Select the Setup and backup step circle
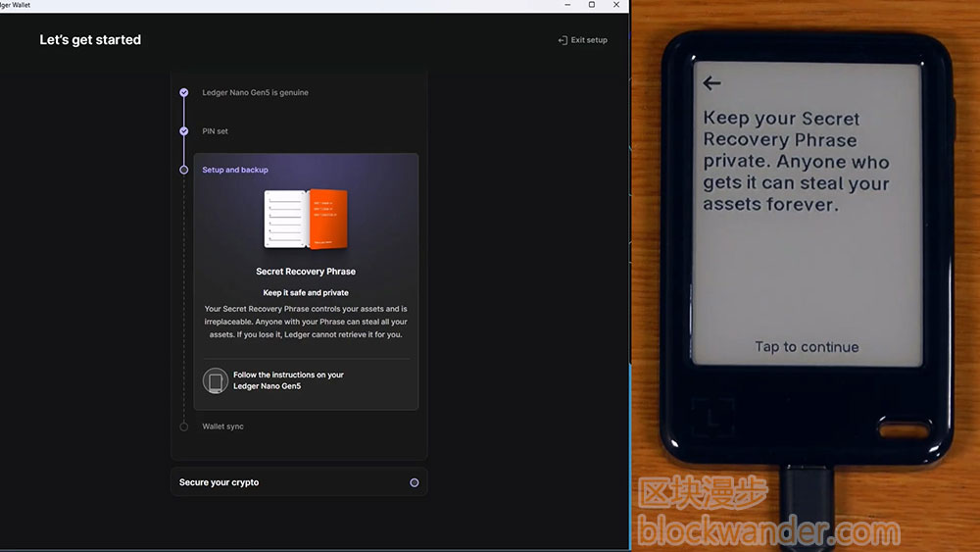Screen dimensions: 980x552 (184, 170)
